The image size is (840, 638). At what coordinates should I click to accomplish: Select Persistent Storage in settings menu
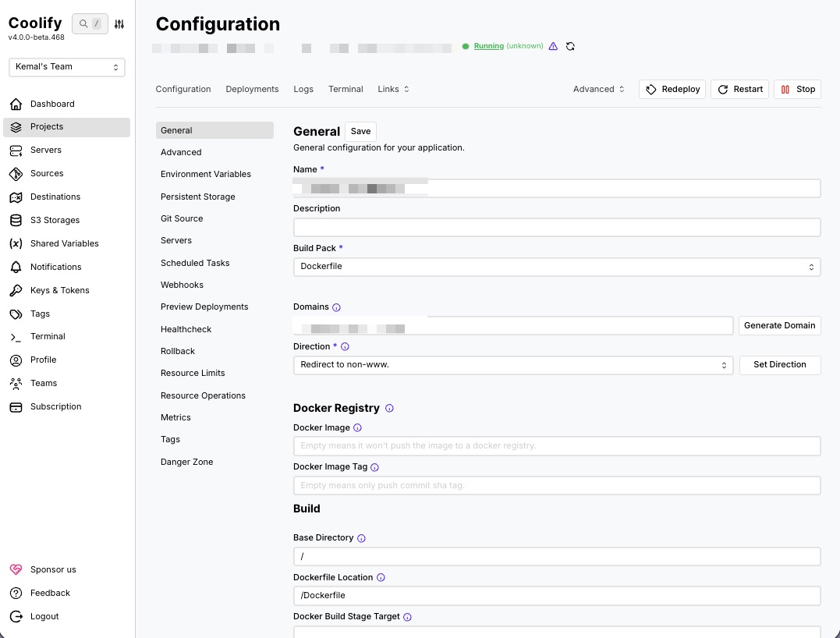(x=197, y=197)
